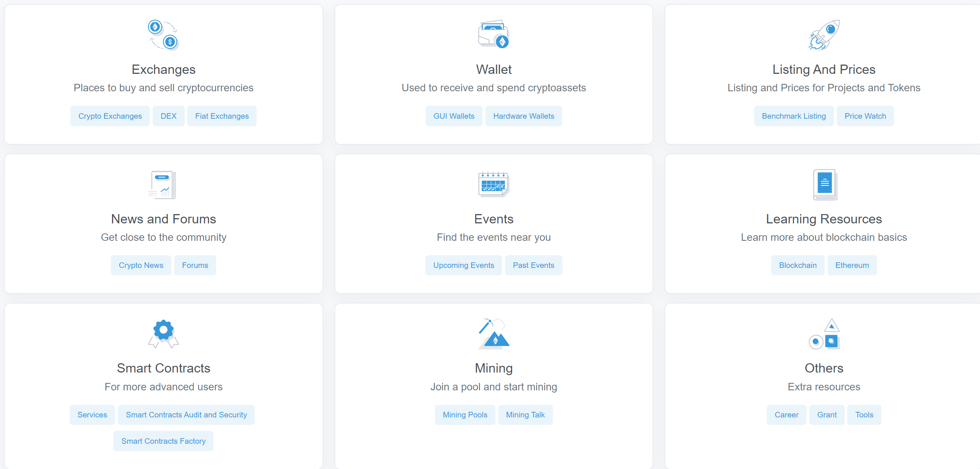View the Upcoming Events tag

[463, 265]
